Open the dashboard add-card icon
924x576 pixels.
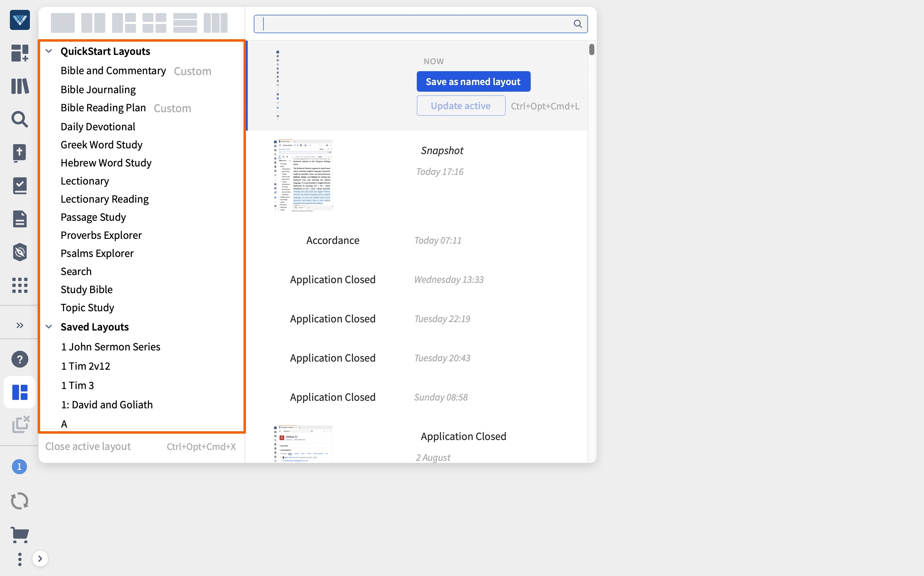[x=20, y=53]
